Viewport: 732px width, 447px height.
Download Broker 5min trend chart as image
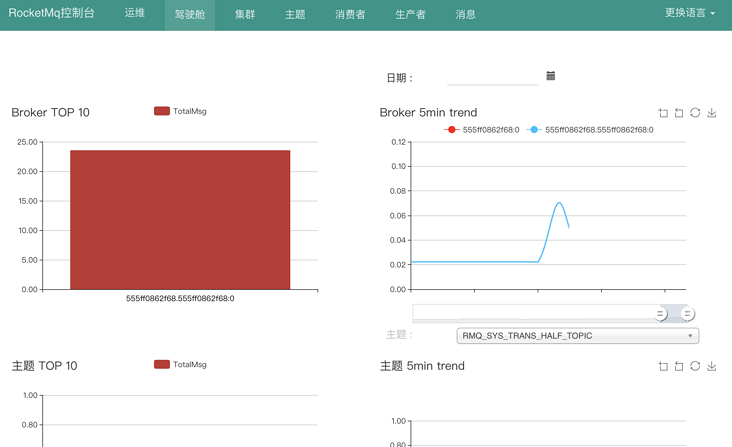711,113
